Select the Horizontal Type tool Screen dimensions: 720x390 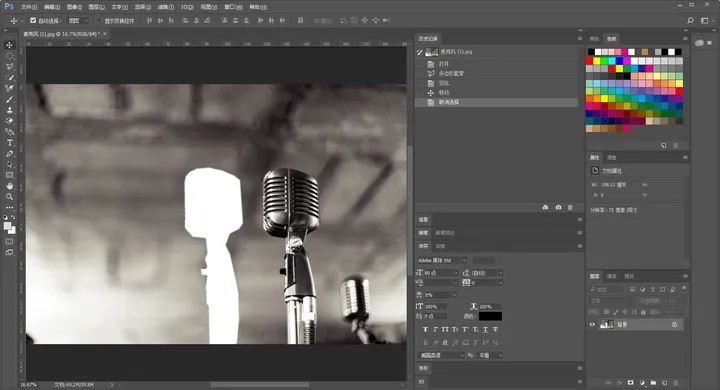pyautogui.click(x=10, y=143)
